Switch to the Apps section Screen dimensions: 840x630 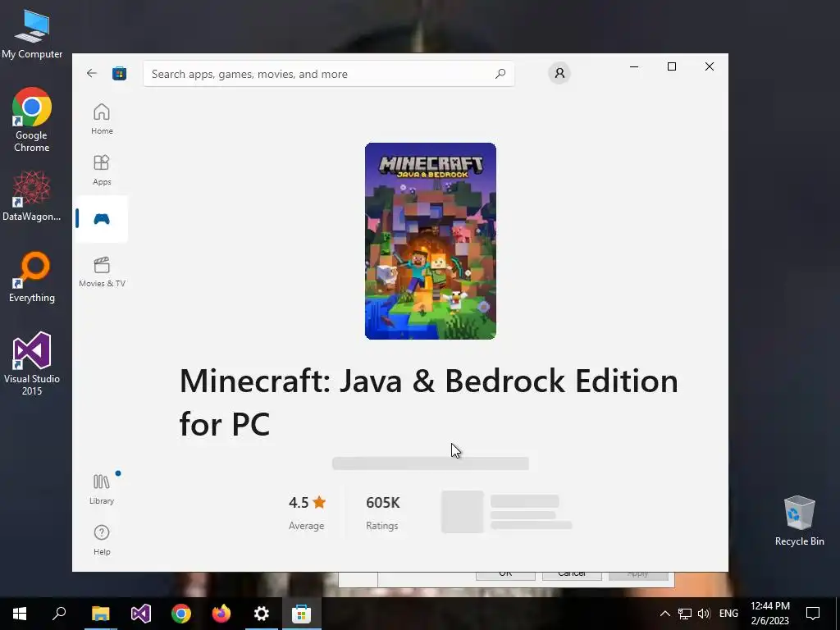pyautogui.click(x=102, y=170)
